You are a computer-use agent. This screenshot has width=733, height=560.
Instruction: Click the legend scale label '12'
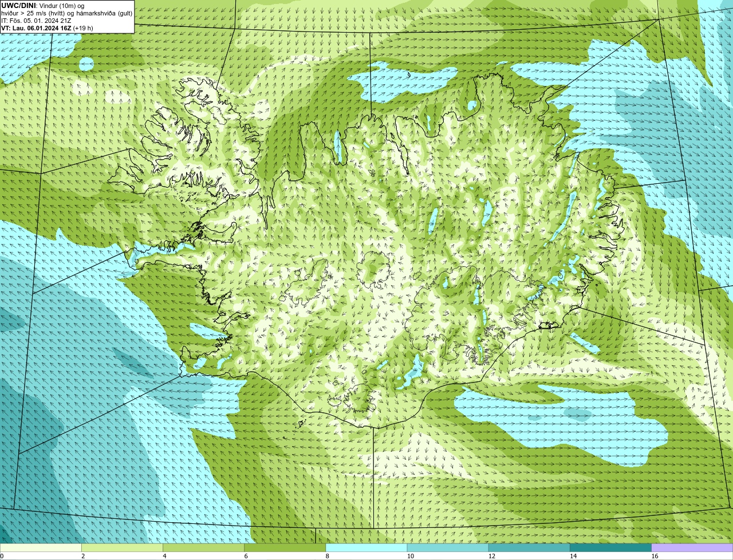point(492,556)
